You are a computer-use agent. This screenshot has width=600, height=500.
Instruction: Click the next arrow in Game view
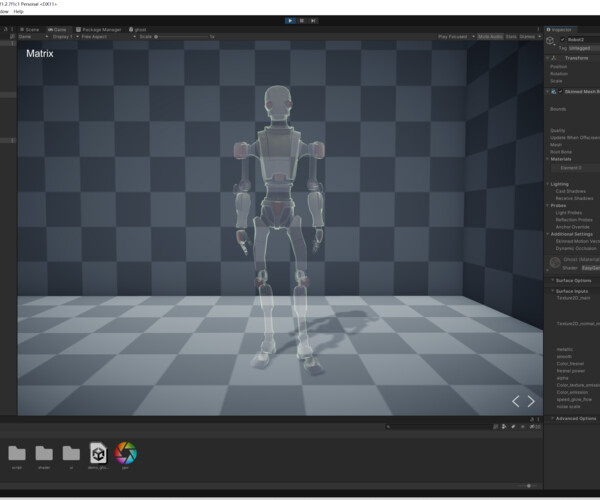531,401
